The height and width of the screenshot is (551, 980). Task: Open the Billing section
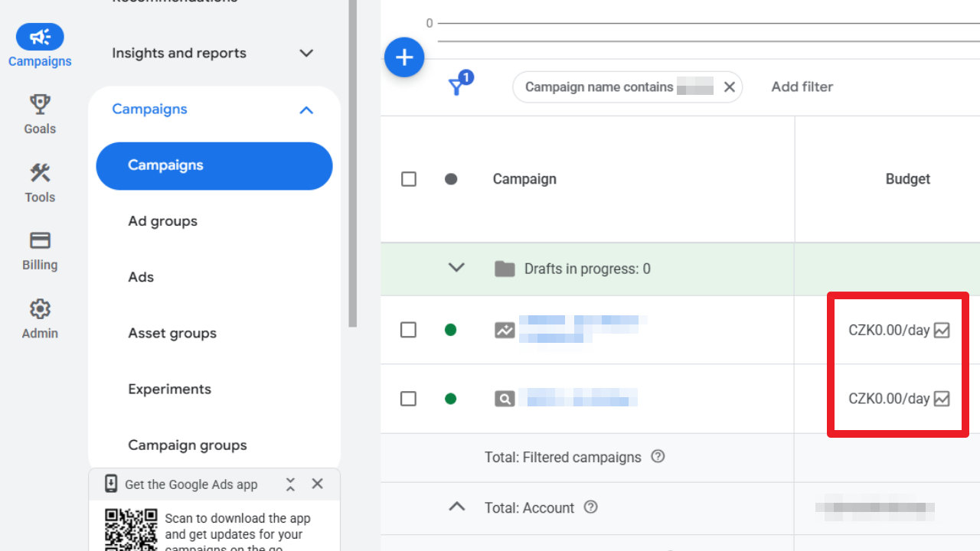[39, 240]
